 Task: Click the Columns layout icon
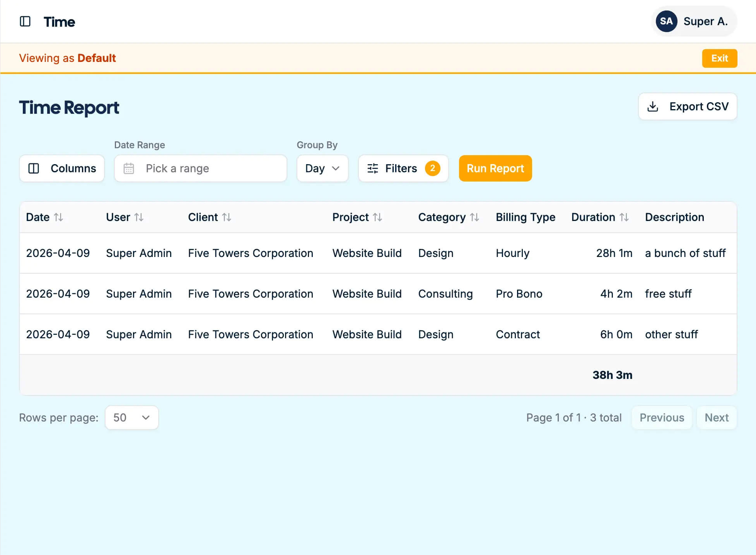(x=34, y=168)
